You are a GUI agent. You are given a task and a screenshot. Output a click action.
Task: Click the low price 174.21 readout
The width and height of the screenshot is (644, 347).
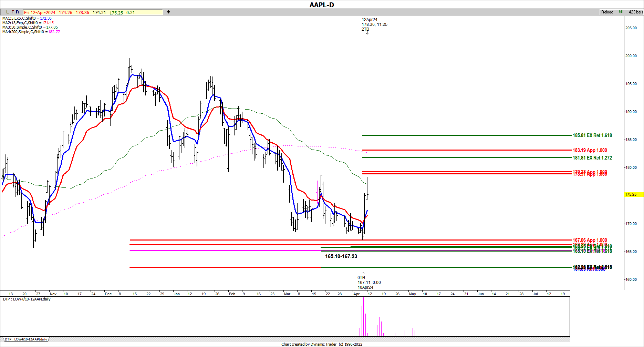pyautogui.click(x=99, y=12)
